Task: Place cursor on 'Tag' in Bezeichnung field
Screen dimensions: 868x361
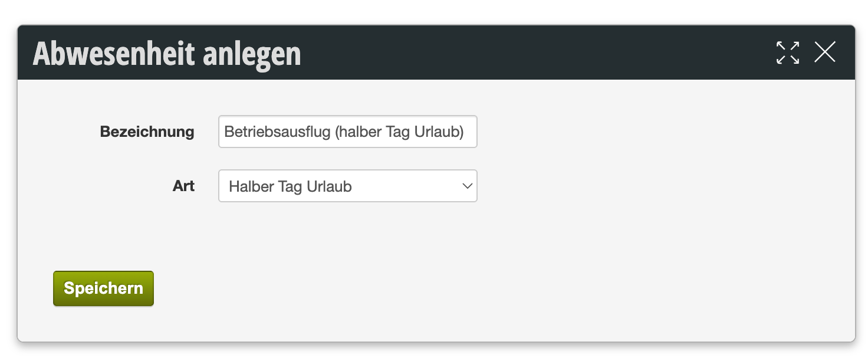Action: click(398, 133)
